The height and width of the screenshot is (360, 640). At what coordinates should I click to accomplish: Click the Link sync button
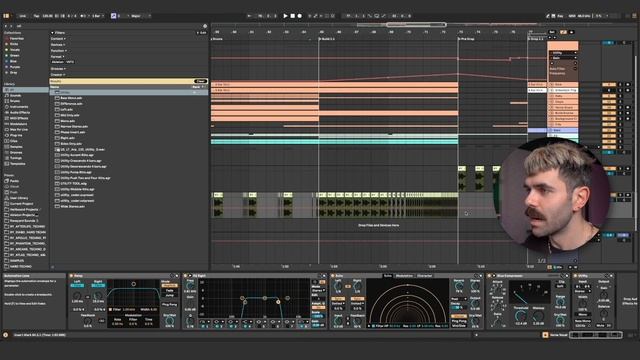pyautogui.click(x=22, y=16)
